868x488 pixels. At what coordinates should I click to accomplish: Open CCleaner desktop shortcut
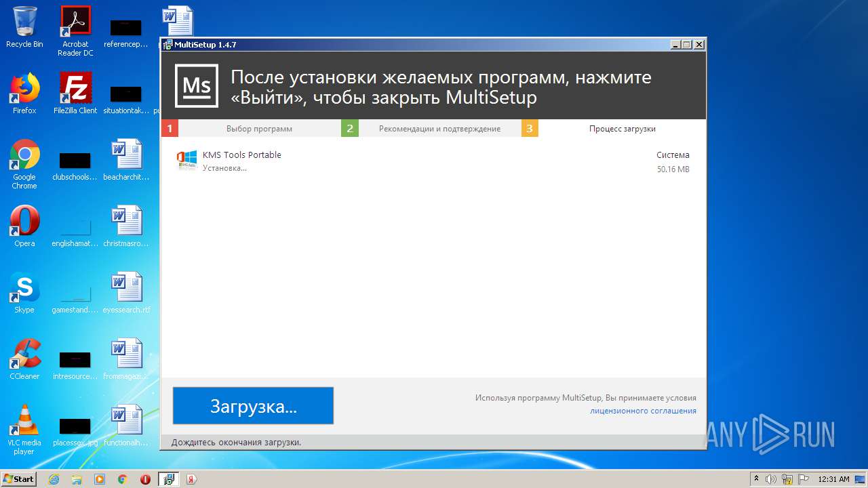pyautogui.click(x=24, y=359)
